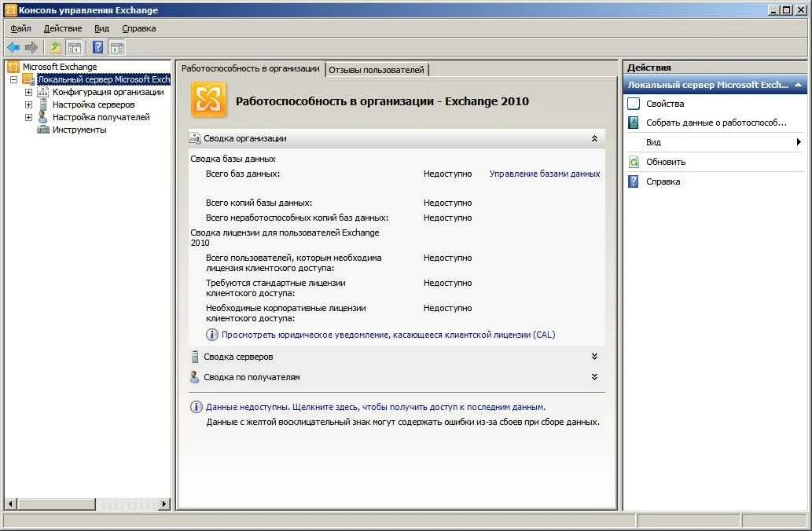Expand Конфигурация организации tree node

pyautogui.click(x=29, y=92)
